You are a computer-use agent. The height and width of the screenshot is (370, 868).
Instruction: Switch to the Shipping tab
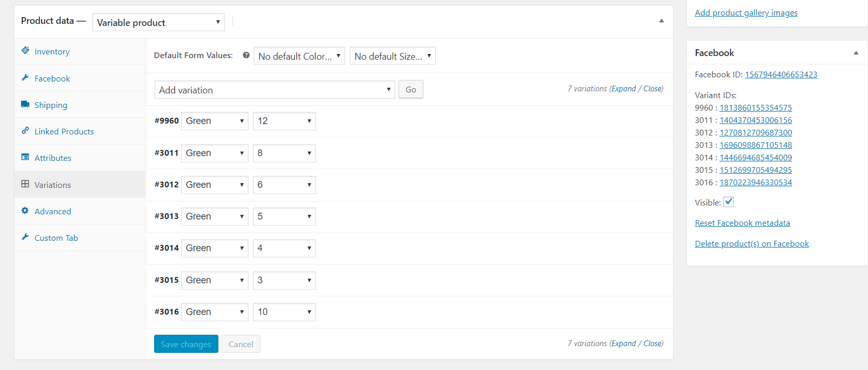click(x=80, y=105)
